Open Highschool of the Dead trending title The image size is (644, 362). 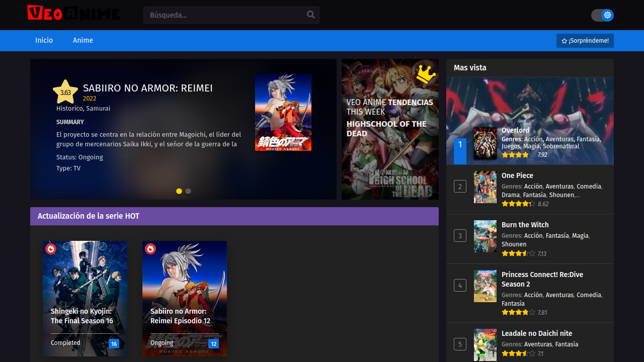(386, 129)
